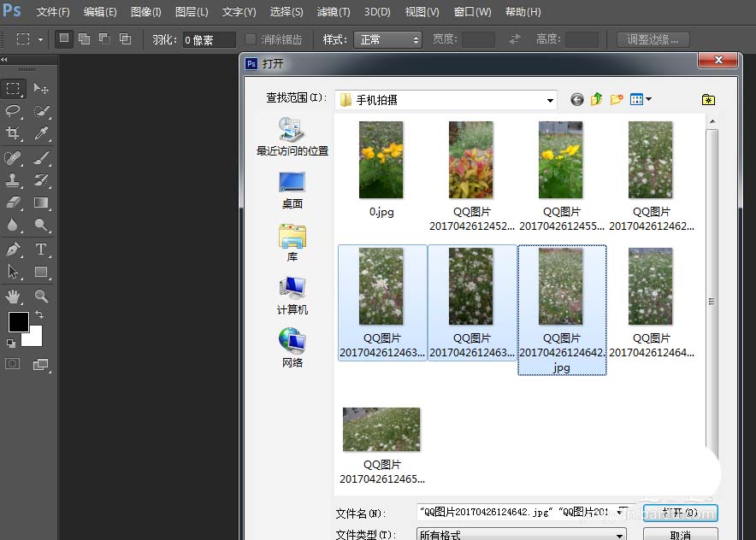Change screen mode icon

pyautogui.click(x=41, y=365)
